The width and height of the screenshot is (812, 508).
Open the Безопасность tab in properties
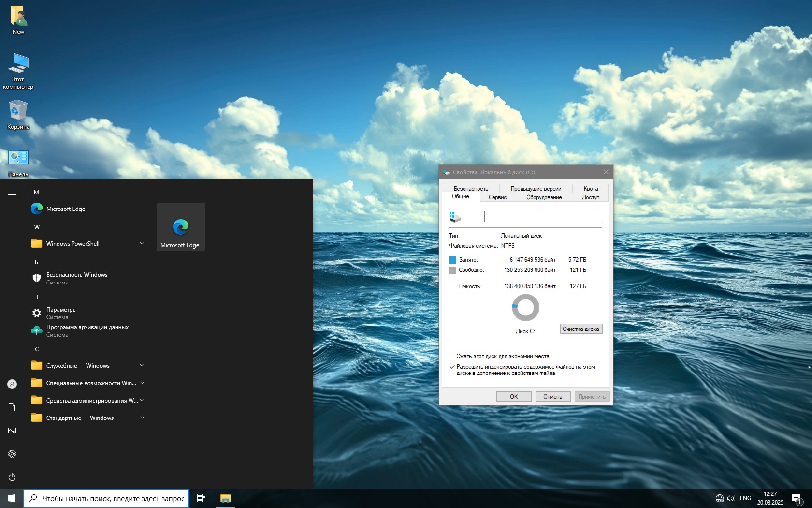[471, 189]
